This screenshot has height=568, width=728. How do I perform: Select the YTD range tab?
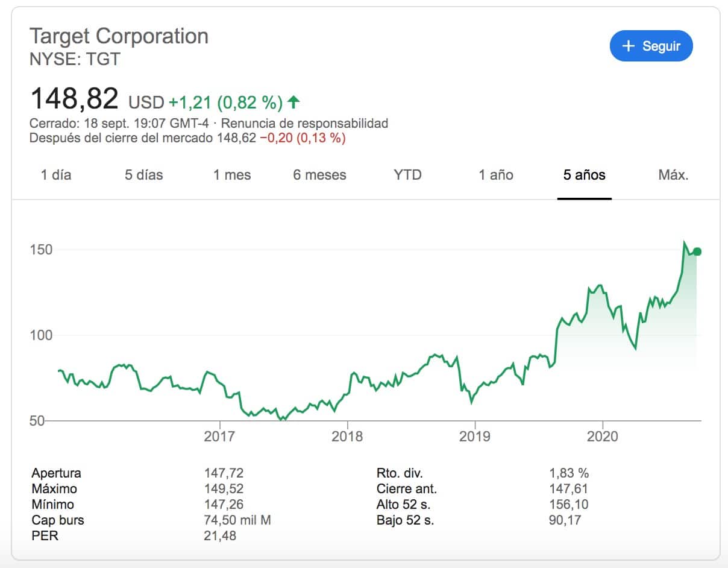[407, 175]
